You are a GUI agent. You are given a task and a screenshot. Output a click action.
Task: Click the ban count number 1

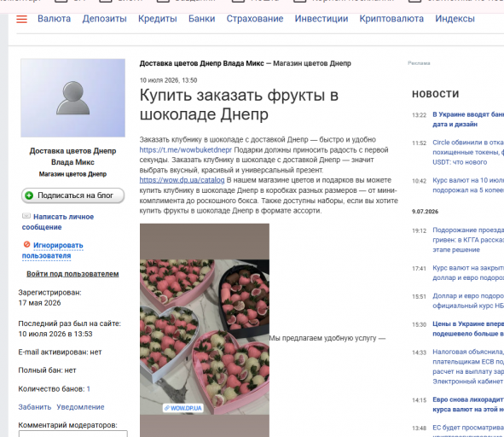click(x=89, y=388)
